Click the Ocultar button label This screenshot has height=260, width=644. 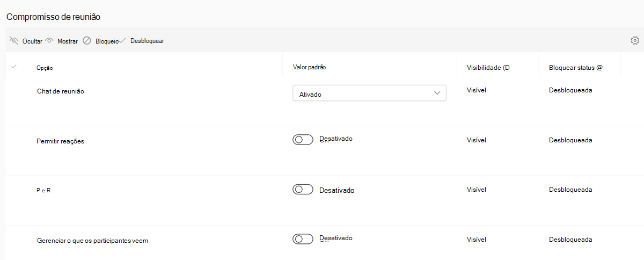click(x=32, y=41)
